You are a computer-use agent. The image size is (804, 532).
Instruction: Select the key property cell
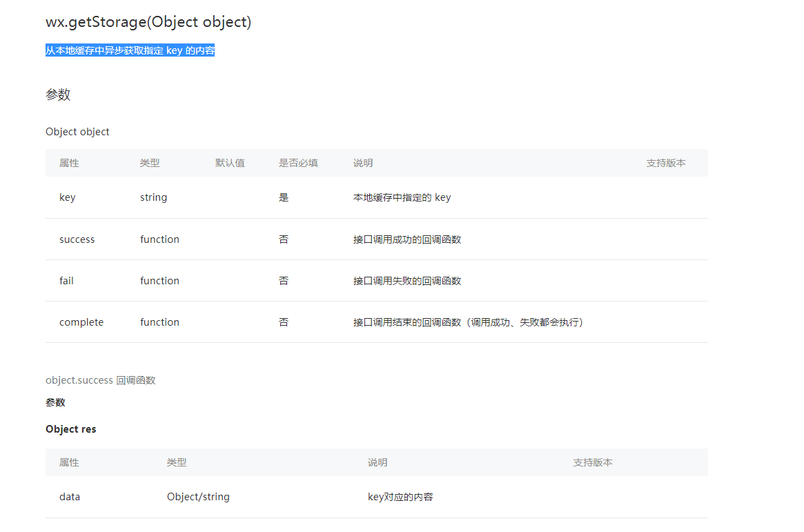coord(67,197)
